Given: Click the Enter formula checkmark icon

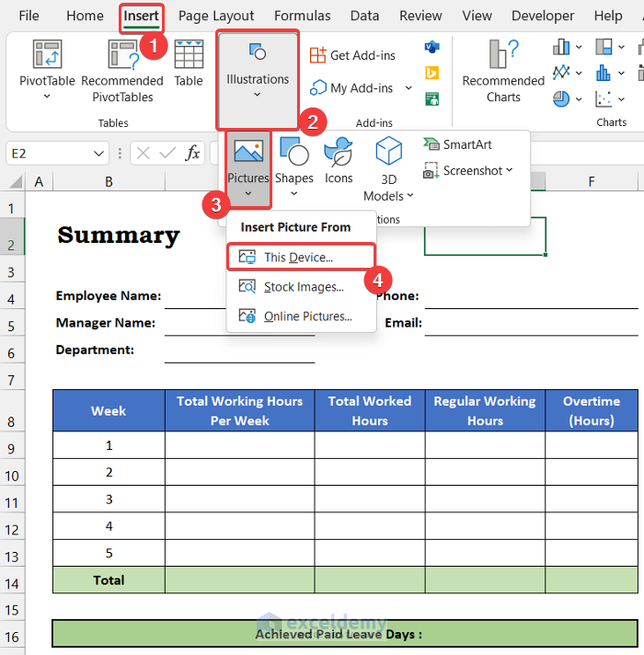Looking at the screenshot, I should (x=167, y=154).
